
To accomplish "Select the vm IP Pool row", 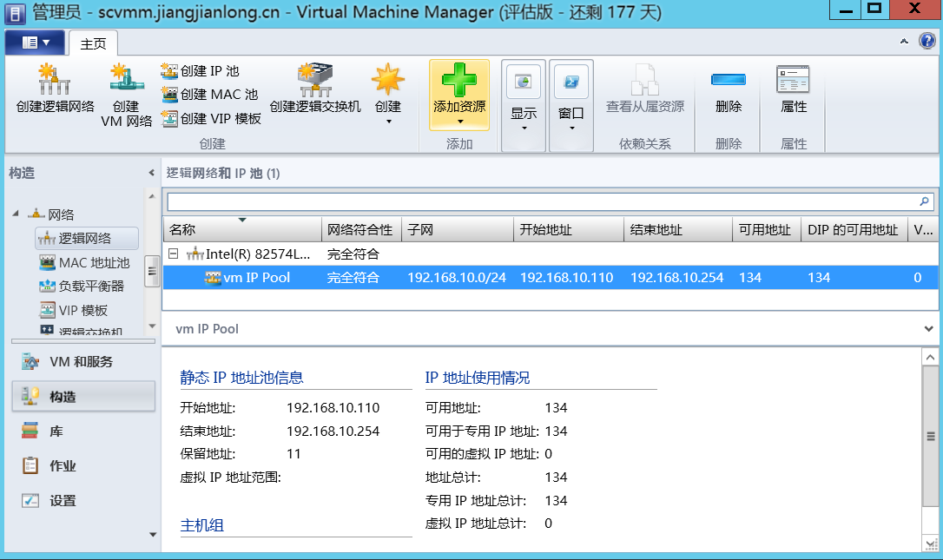I will [550, 277].
